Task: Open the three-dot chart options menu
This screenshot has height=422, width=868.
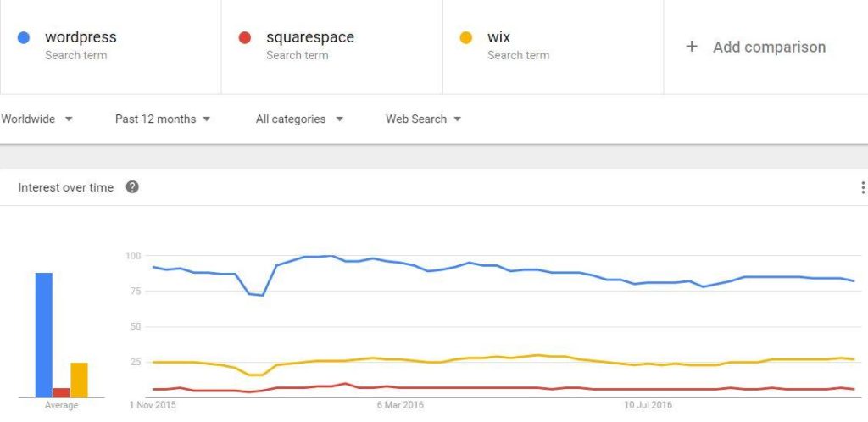Action: click(862, 187)
